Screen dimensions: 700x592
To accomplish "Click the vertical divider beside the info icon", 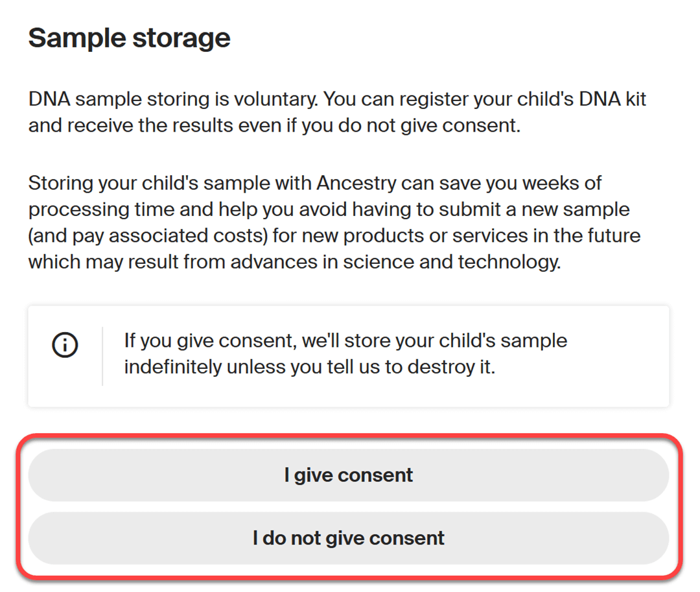I will pyautogui.click(x=102, y=356).
